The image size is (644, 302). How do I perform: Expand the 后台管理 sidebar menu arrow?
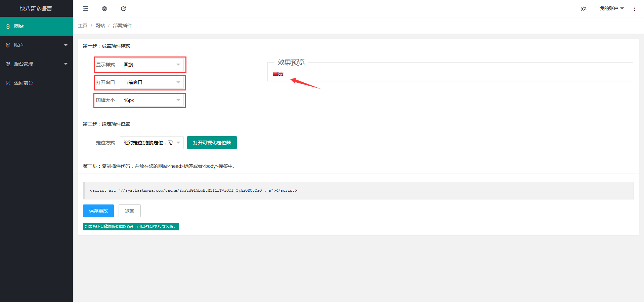click(66, 64)
